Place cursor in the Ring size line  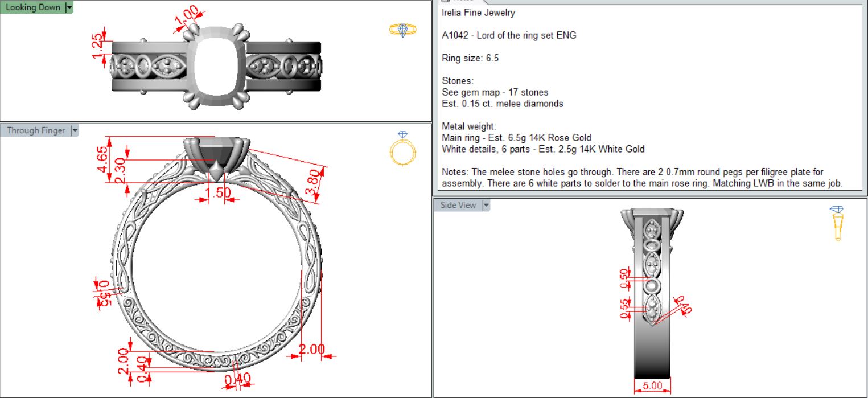click(470, 58)
